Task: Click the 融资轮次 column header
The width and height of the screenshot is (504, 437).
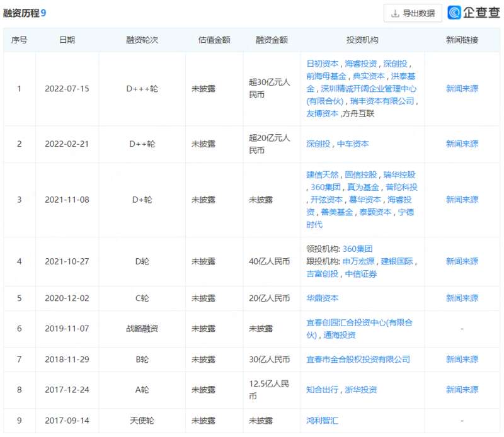Action: click(x=142, y=40)
